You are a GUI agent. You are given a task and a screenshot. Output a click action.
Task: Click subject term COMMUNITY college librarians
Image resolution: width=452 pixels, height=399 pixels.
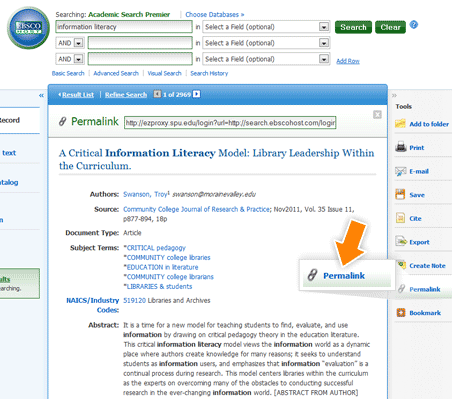(x=170, y=277)
